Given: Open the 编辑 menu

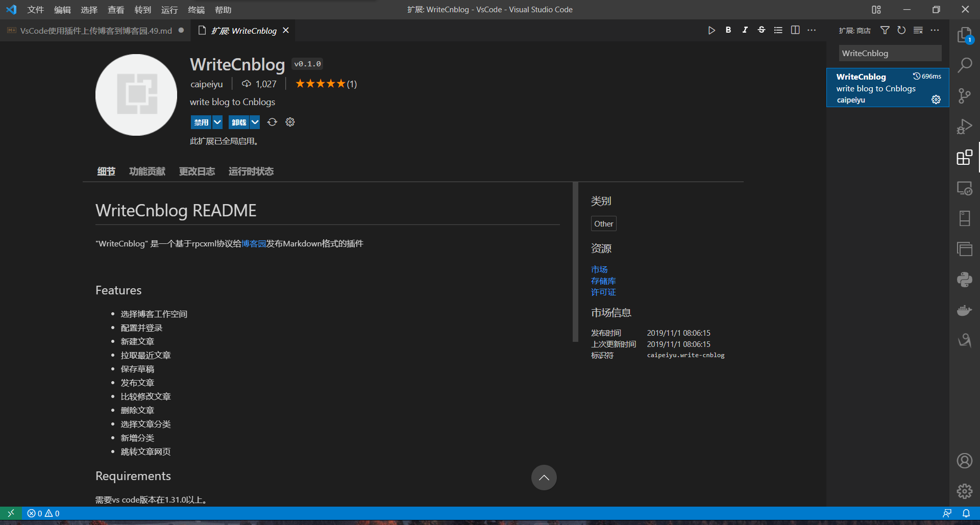Looking at the screenshot, I should (x=62, y=10).
